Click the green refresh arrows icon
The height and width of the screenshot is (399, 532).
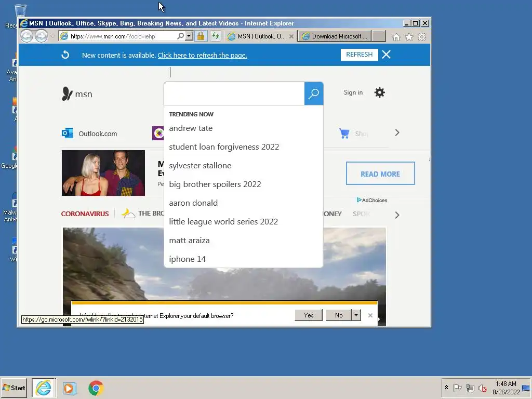coord(216,36)
